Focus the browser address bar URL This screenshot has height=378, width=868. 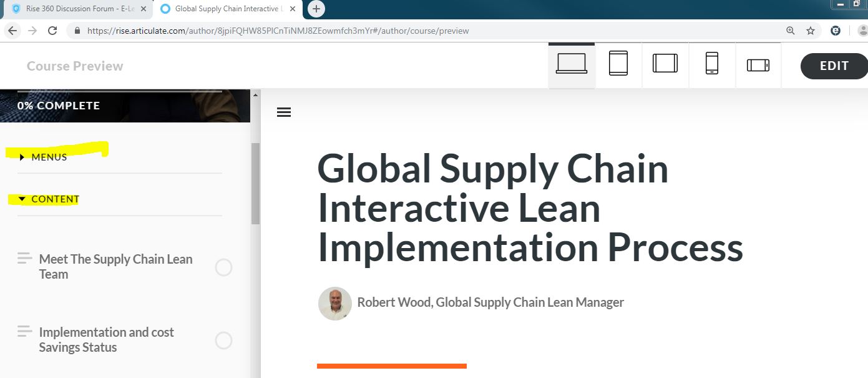coord(278,31)
